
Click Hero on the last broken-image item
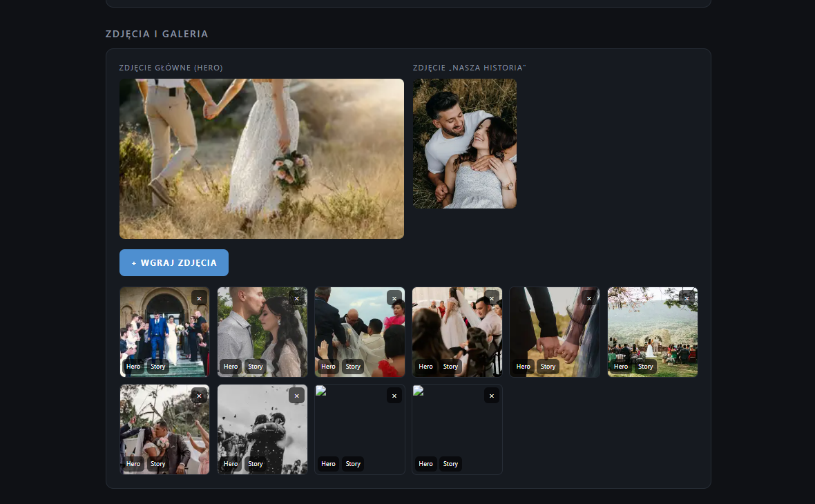425,464
